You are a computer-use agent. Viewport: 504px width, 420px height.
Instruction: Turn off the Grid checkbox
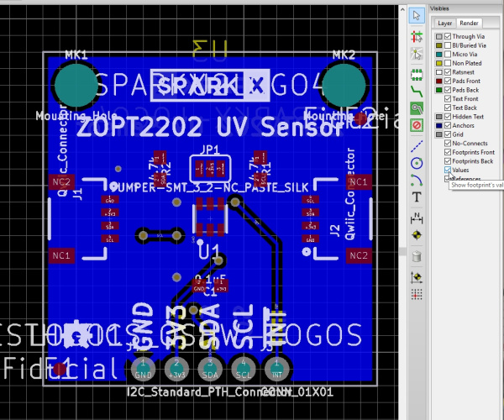pos(448,134)
